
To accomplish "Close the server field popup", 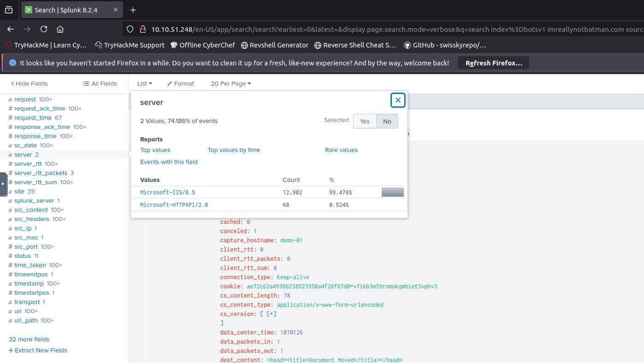I will (398, 100).
